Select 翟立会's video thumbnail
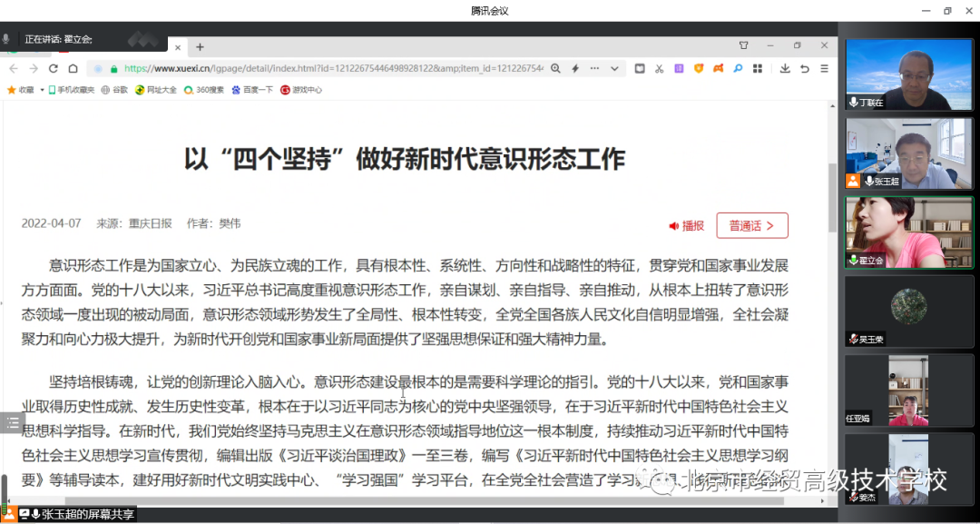The height and width of the screenshot is (524, 980). coord(908,232)
